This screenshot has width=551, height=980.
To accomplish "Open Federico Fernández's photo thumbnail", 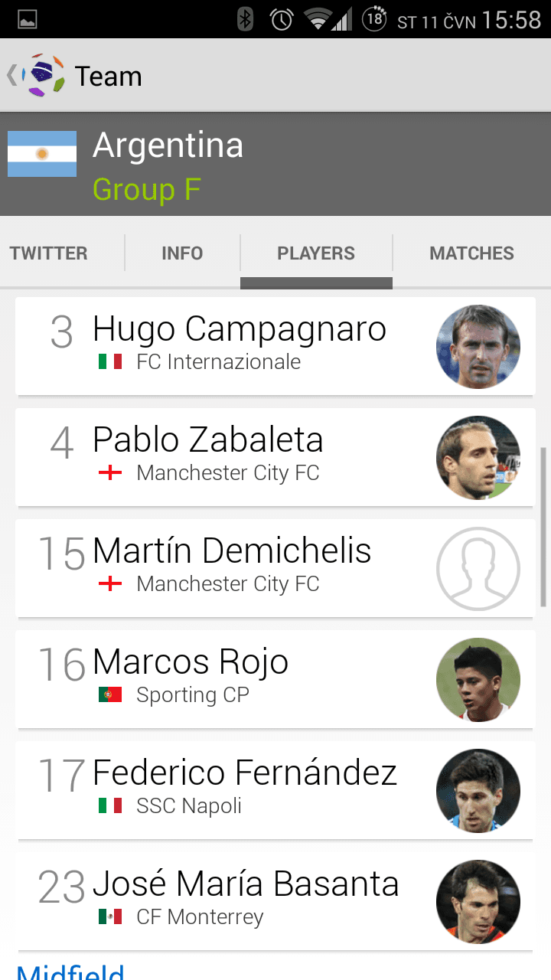I will [x=478, y=791].
